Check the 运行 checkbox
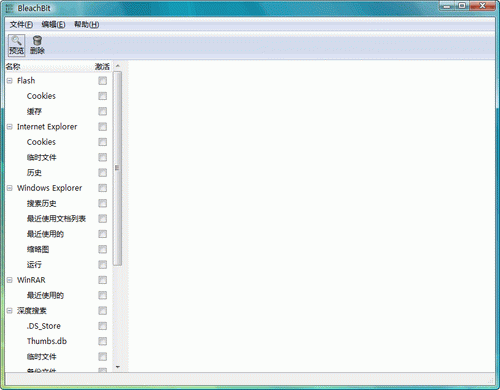Viewport: 500px width, 390px height. 103,265
